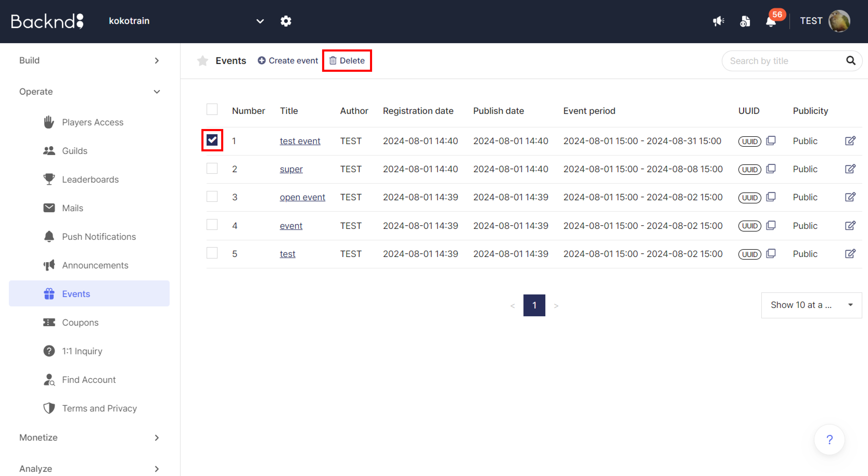Click the Backnd logo
Screen dimensions: 868x476
(47, 21)
